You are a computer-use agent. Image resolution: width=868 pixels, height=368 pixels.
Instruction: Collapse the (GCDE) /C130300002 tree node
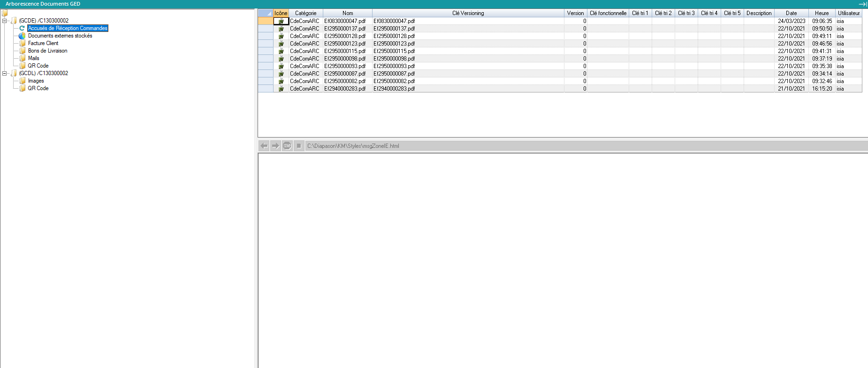coord(5,21)
